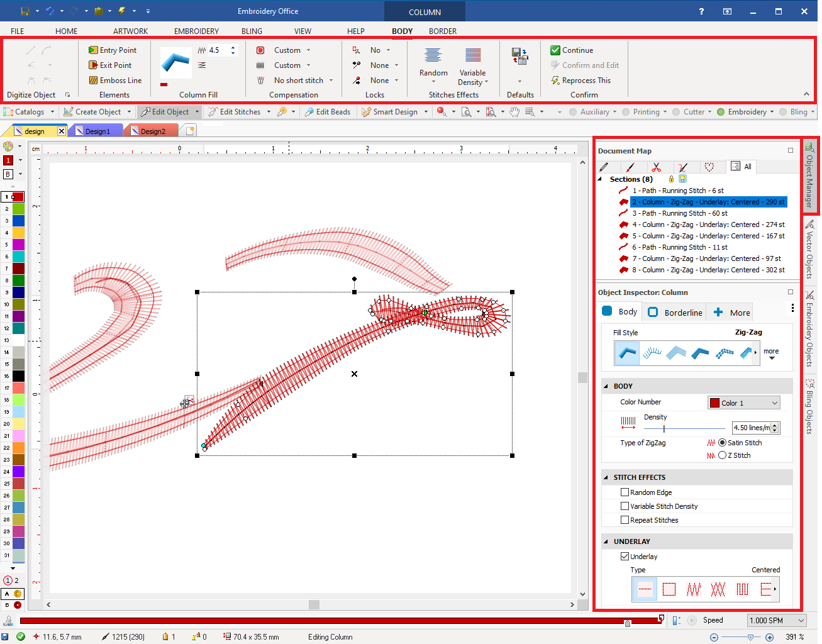This screenshot has width=822, height=644.
Task: Open the Catalogs toolbar button
Action: point(29,112)
